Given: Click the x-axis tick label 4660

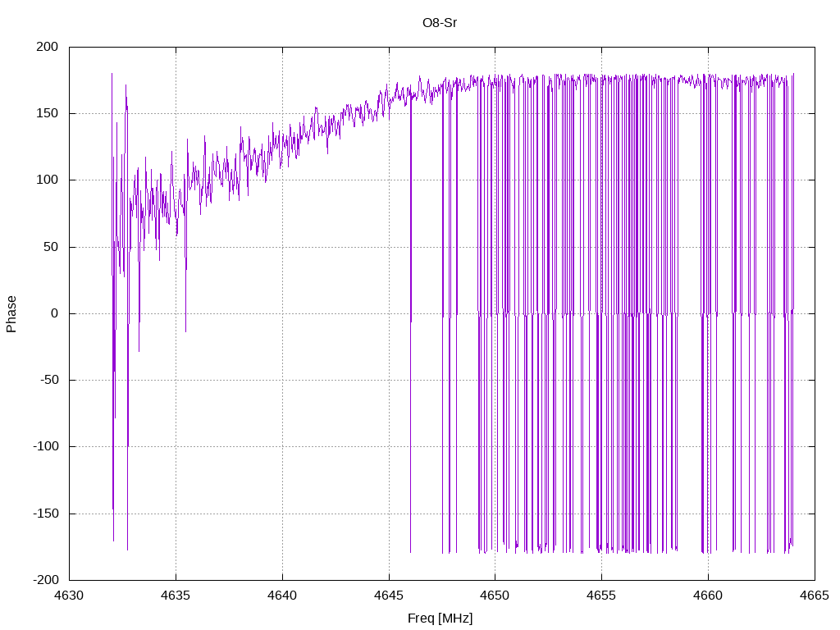Looking at the screenshot, I should pos(708,596).
